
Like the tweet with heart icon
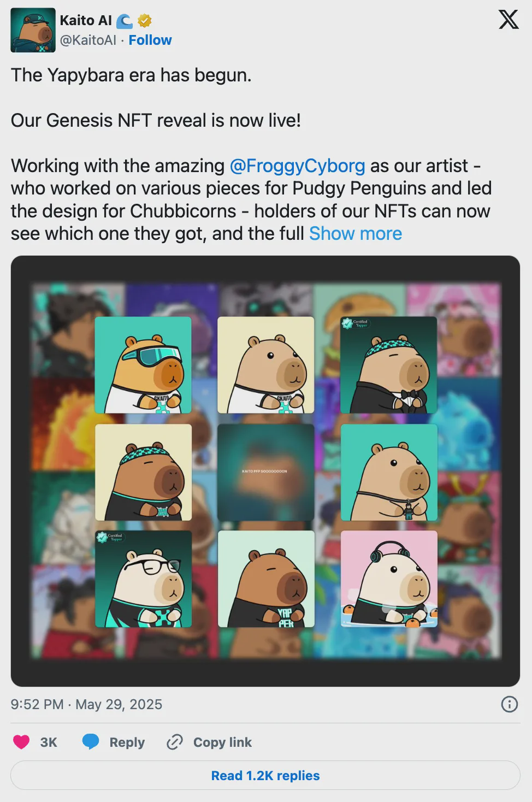point(21,742)
